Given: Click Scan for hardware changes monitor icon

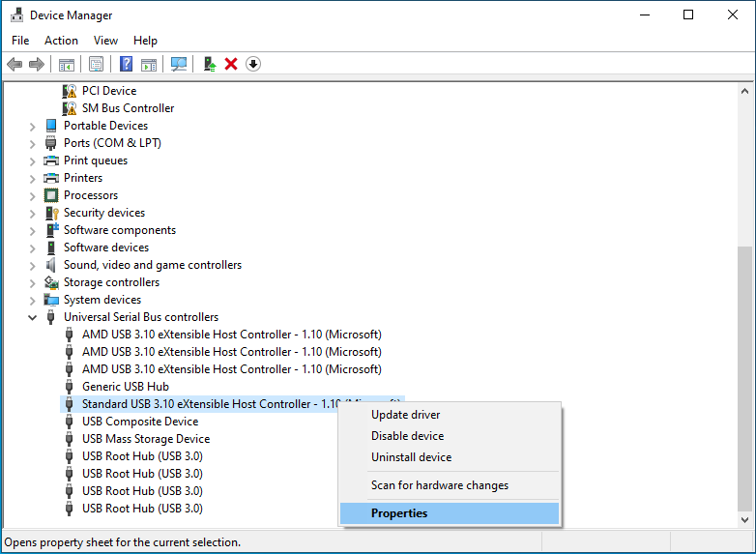Looking at the screenshot, I should 179,64.
